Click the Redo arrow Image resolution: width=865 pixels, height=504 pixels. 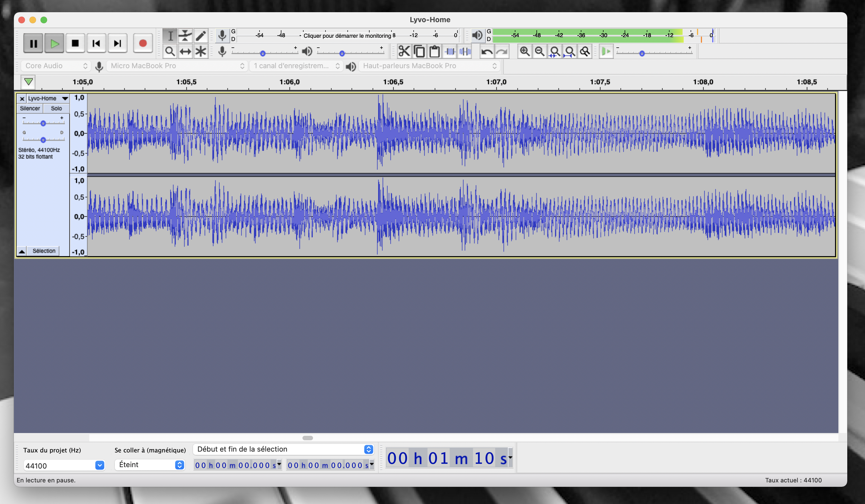(502, 52)
